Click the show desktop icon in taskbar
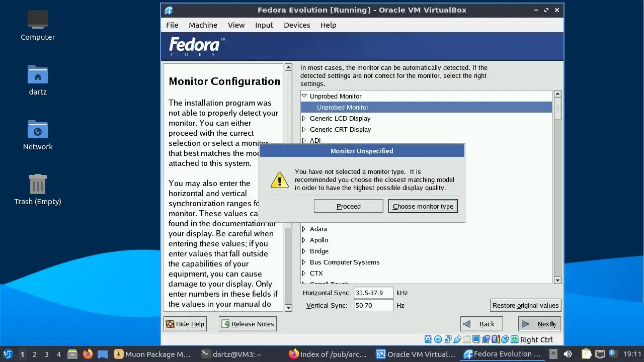 coord(103,354)
